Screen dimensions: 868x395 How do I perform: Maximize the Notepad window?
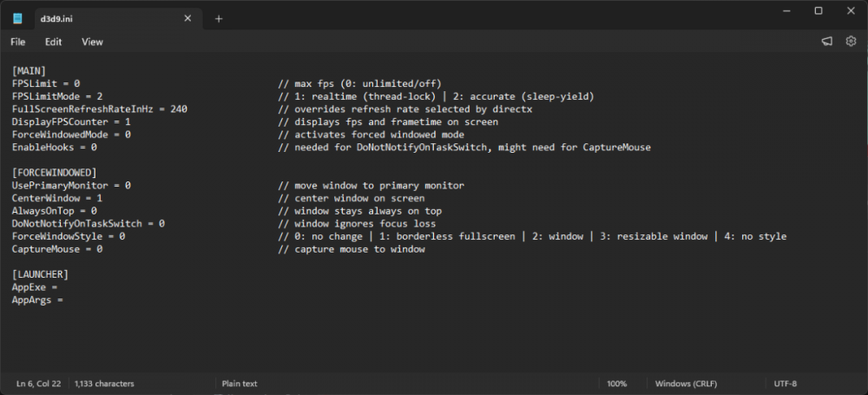point(819,11)
